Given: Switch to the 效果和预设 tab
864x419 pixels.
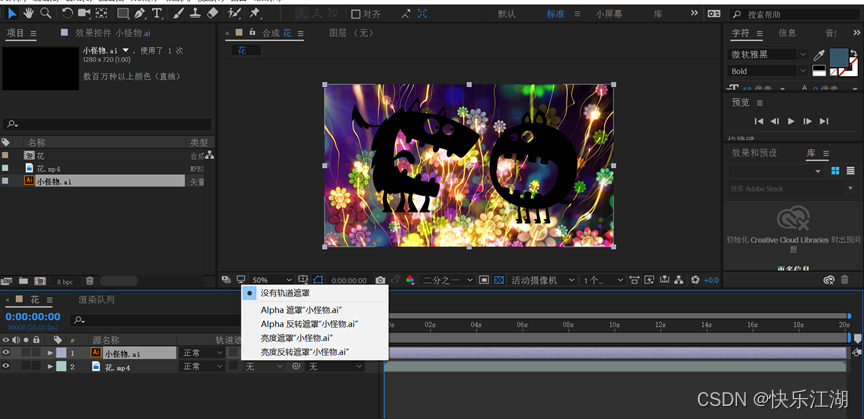Looking at the screenshot, I should click(x=754, y=153).
